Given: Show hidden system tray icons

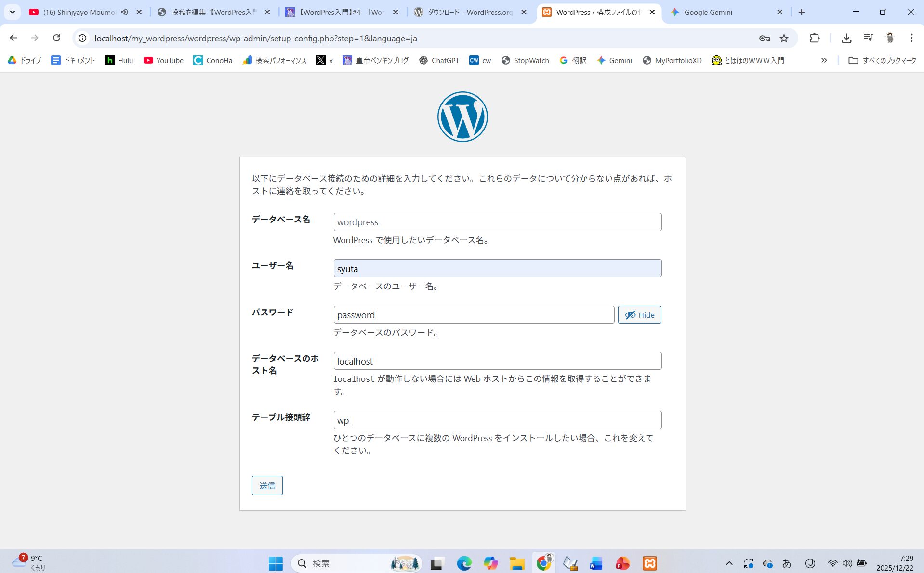Looking at the screenshot, I should 729,563.
